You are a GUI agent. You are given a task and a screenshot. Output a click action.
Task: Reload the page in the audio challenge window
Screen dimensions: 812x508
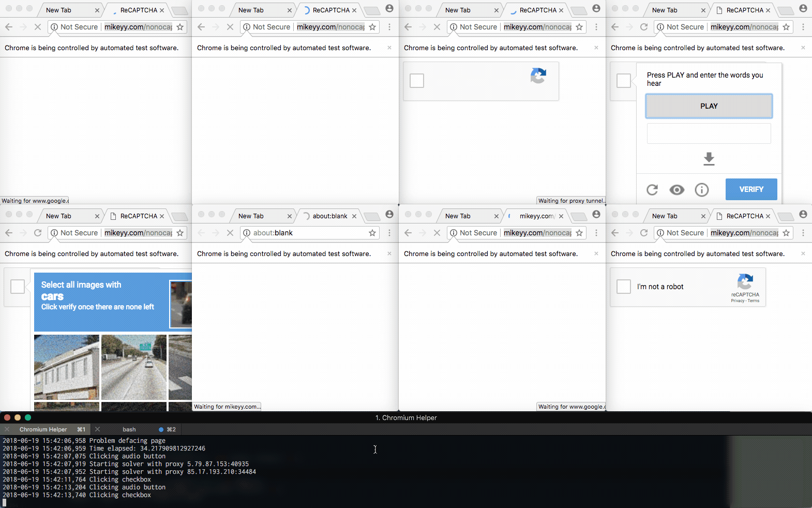point(644,27)
